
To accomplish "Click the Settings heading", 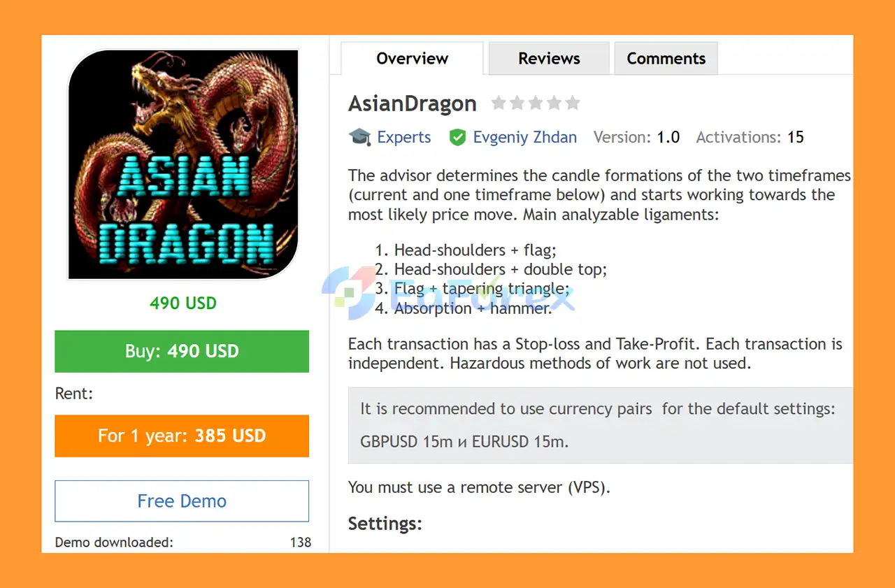I will (x=385, y=524).
